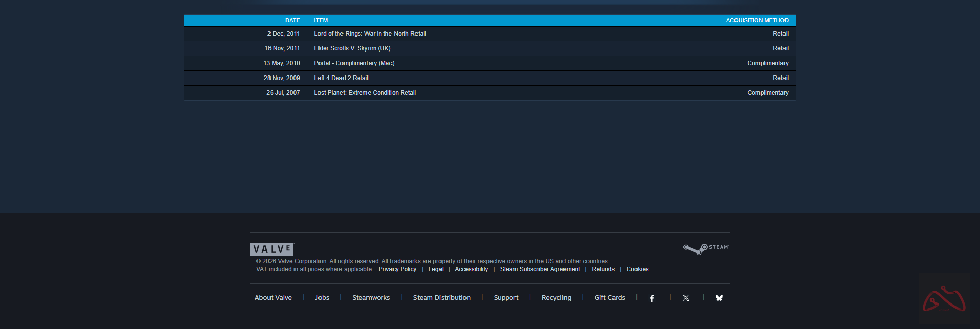Screen dimensions: 980x329
Task: Open the Jobs footer link
Action: (322, 298)
